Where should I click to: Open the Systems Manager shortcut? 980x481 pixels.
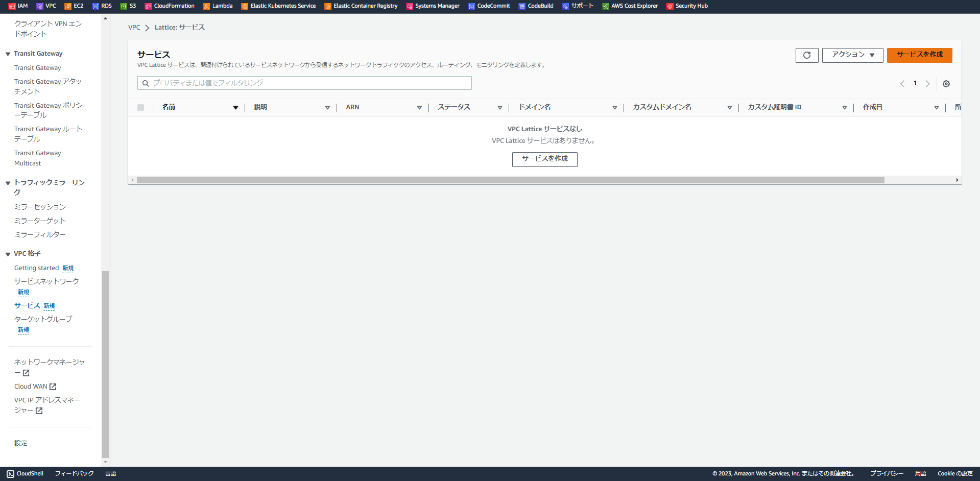click(433, 6)
